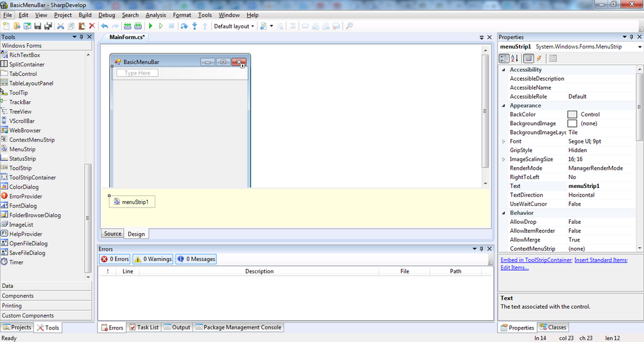Open the Default layout dropdown
Image resolution: width=644 pixels, height=342 pixels.
point(234,26)
